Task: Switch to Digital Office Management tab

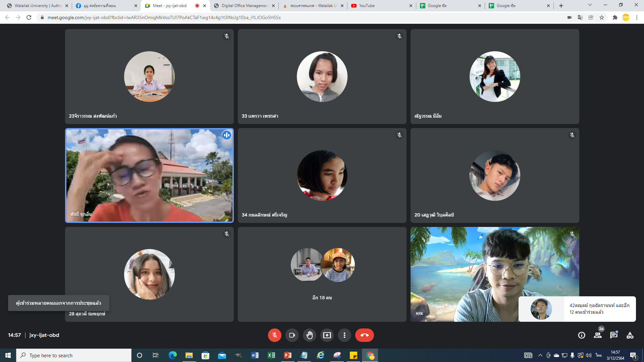Action: click(x=245, y=6)
